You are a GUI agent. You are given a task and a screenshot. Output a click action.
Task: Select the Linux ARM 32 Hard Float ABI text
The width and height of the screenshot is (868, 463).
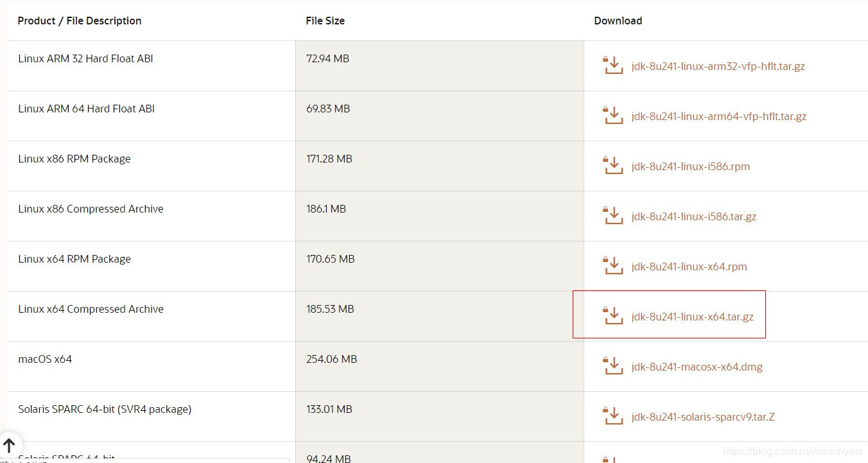pyautogui.click(x=85, y=58)
